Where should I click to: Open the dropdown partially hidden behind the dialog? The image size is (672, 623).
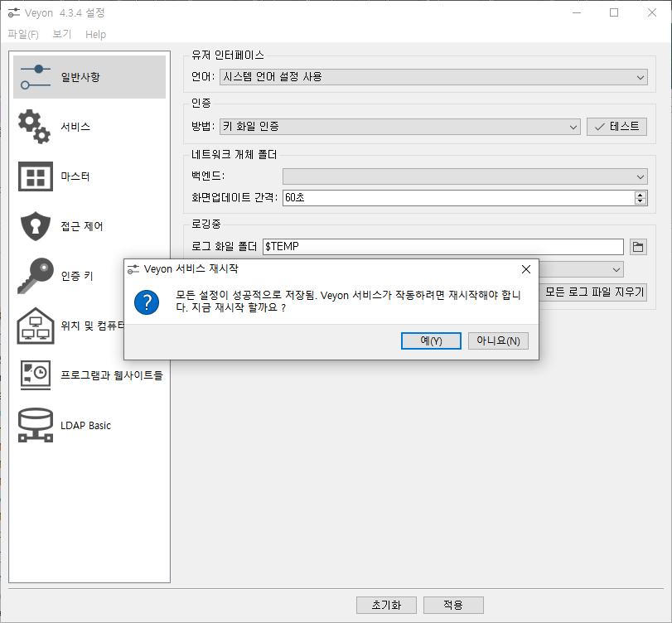(x=581, y=269)
